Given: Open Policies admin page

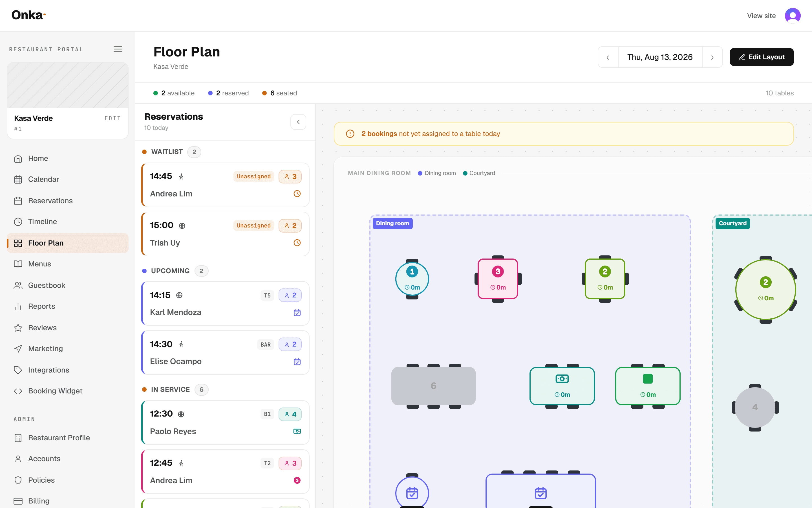Looking at the screenshot, I should click(68, 480).
